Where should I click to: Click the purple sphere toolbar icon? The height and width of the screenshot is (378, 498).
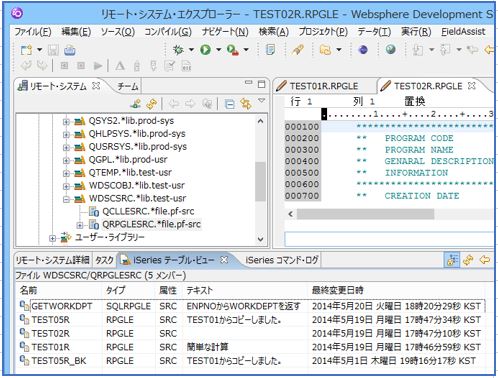point(363,50)
